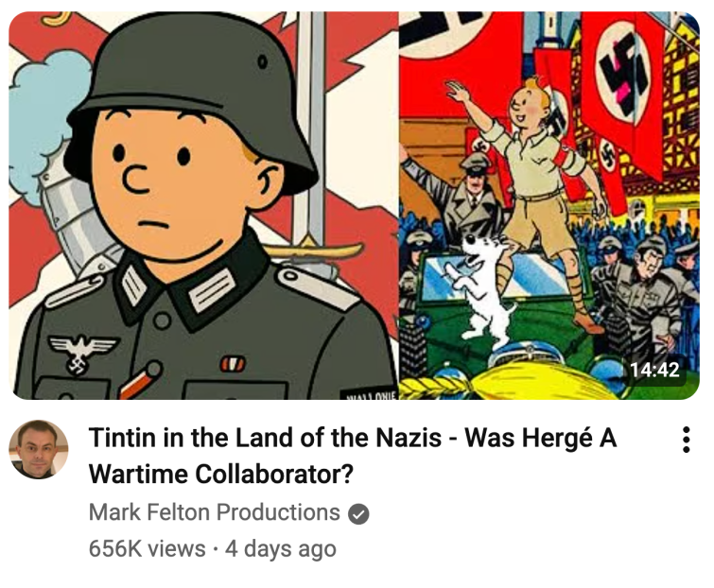The image size is (714, 588).
Task: Click the sword blade in the thumbnail
Action: coord(311,123)
